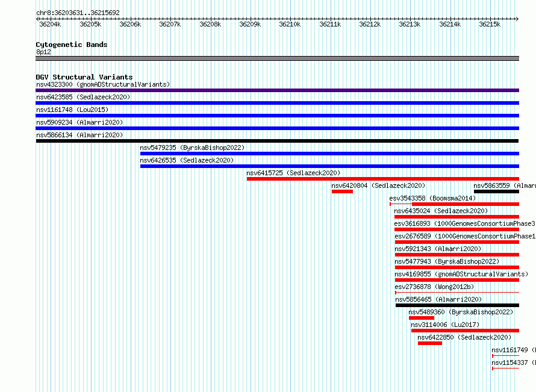Open nsv5866134 (Almarri2020) variant label
Screen dimensions: 536x392
tap(79, 135)
